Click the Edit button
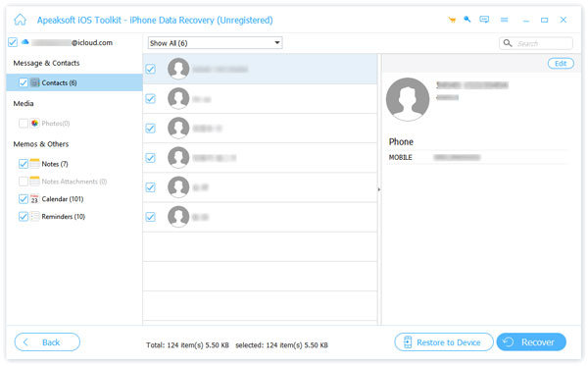The width and height of the screenshot is (588, 366). pos(561,64)
